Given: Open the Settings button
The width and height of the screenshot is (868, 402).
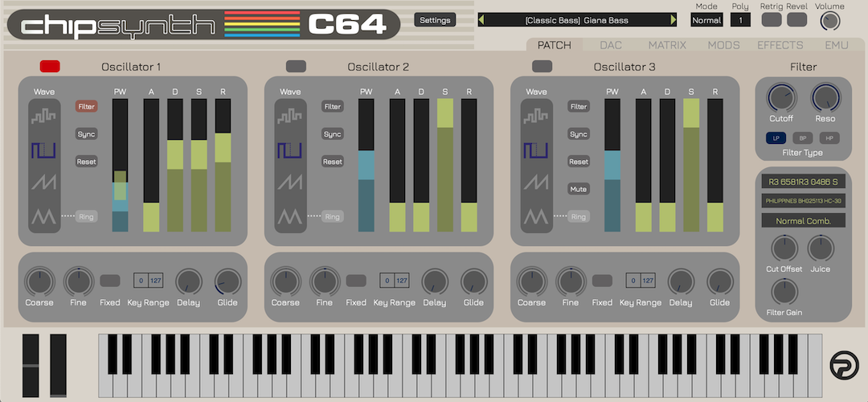Looking at the screenshot, I should (435, 20).
